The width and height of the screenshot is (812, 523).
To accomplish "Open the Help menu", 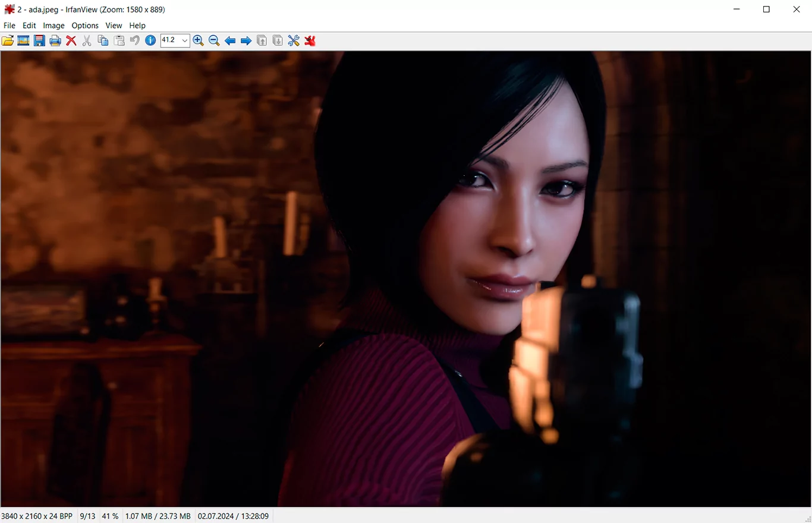I will (137, 26).
